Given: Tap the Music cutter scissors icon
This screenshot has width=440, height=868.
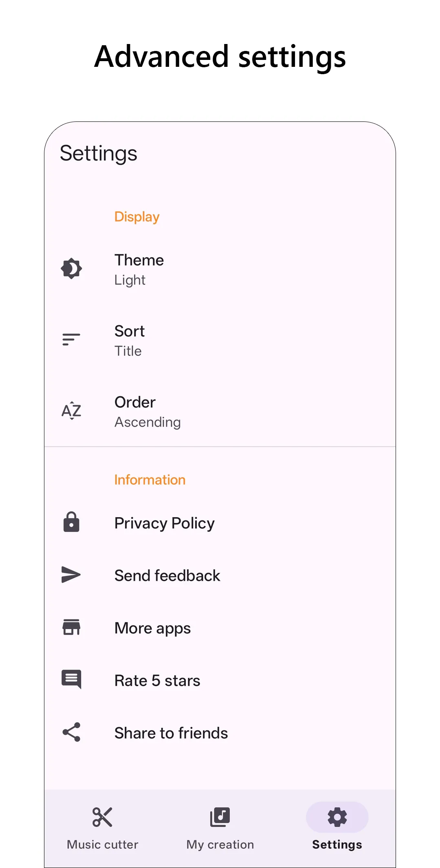Looking at the screenshot, I should click(102, 817).
